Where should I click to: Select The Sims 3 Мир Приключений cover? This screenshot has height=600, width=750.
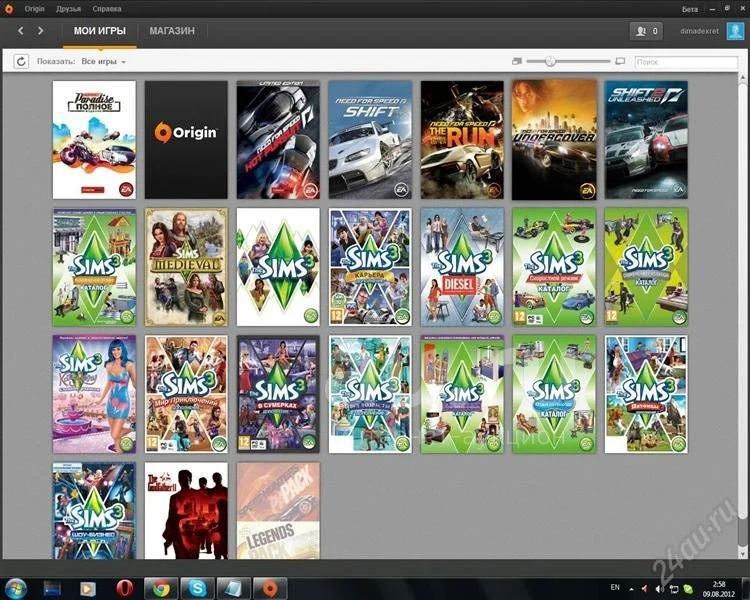pyautogui.click(x=186, y=394)
